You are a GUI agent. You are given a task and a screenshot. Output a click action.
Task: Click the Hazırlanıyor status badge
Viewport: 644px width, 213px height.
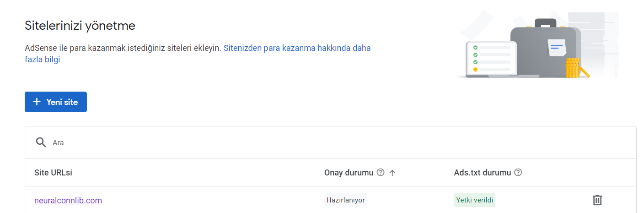[345, 200]
